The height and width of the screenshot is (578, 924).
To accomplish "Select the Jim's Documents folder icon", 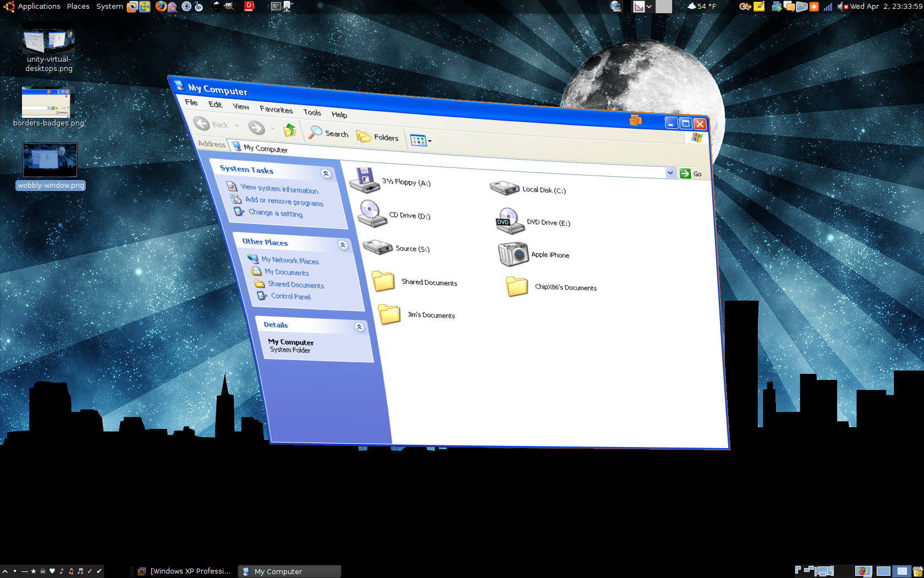I will 389,314.
